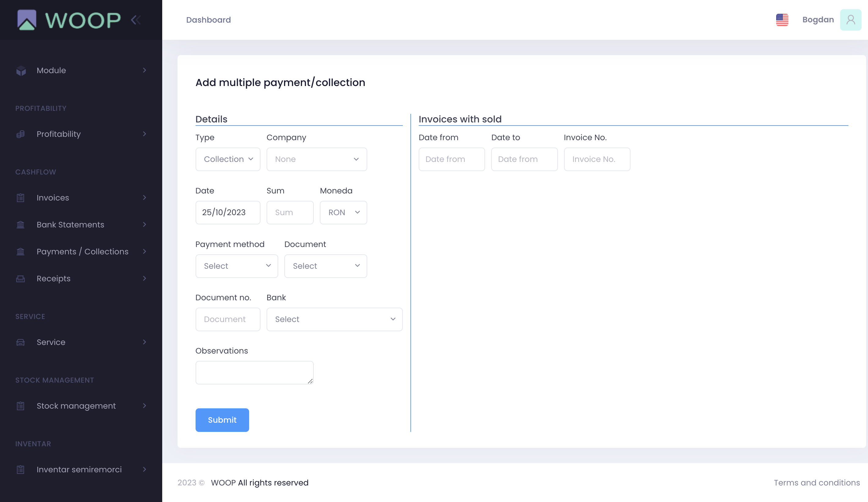The image size is (868, 502).
Task: Grab the Observations textarea resize handle
Action: coord(310,381)
